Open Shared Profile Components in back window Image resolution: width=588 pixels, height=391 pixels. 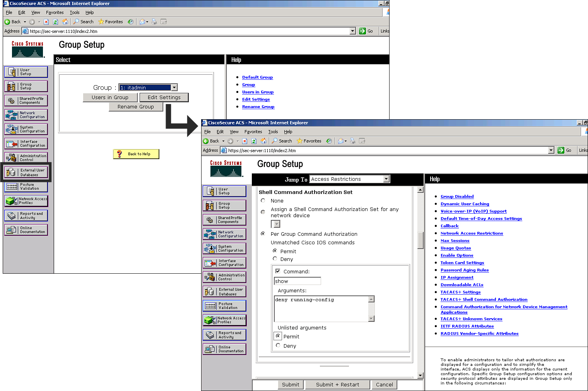tap(26, 101)
